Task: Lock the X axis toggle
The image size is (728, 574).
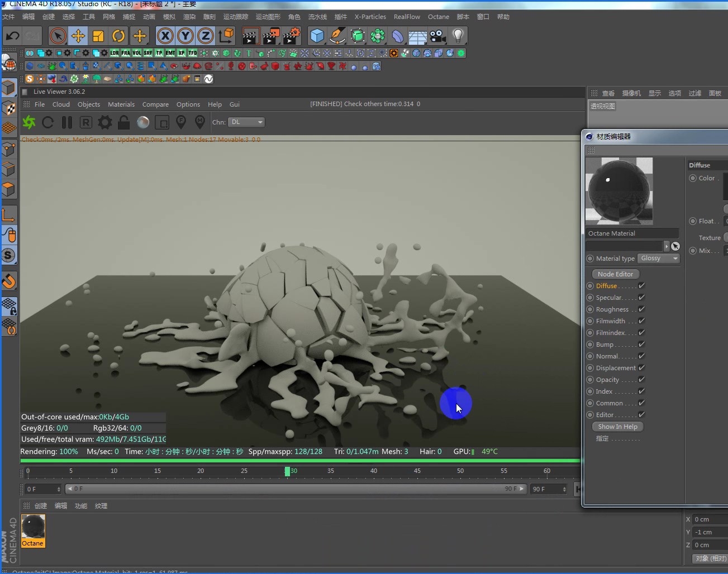Action: [165, 36]
